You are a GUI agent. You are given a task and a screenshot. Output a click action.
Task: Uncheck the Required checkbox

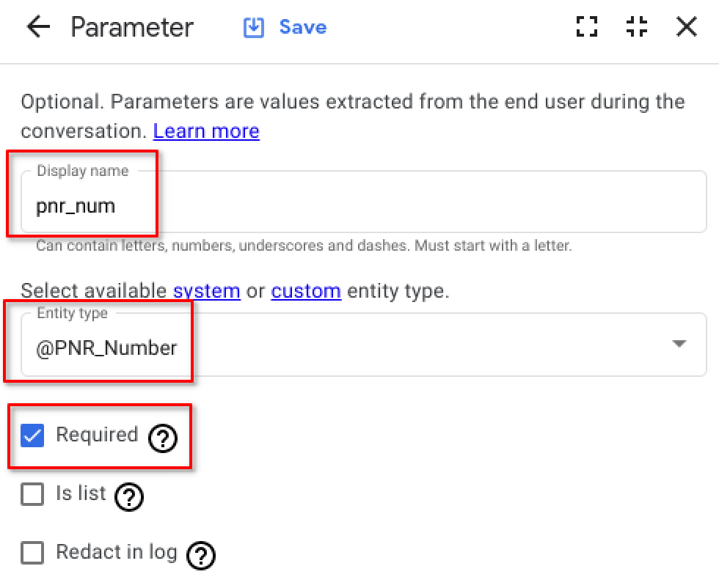click(32, 436)
